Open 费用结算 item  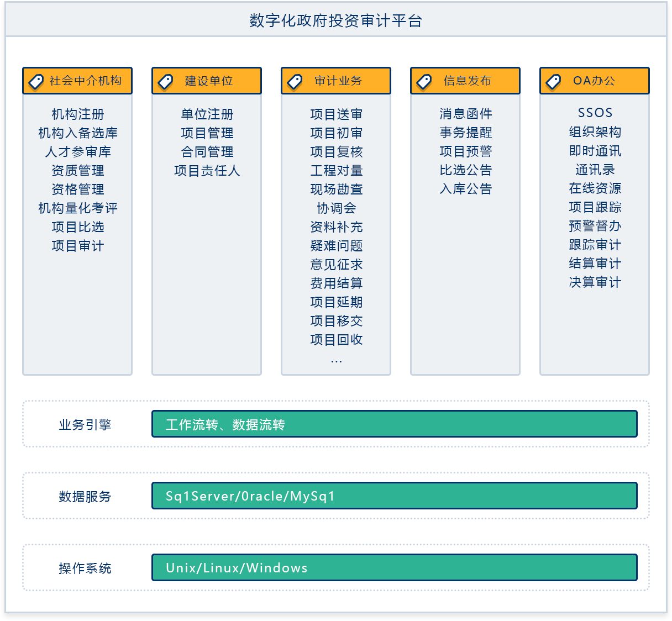click(x=337, y=283)
